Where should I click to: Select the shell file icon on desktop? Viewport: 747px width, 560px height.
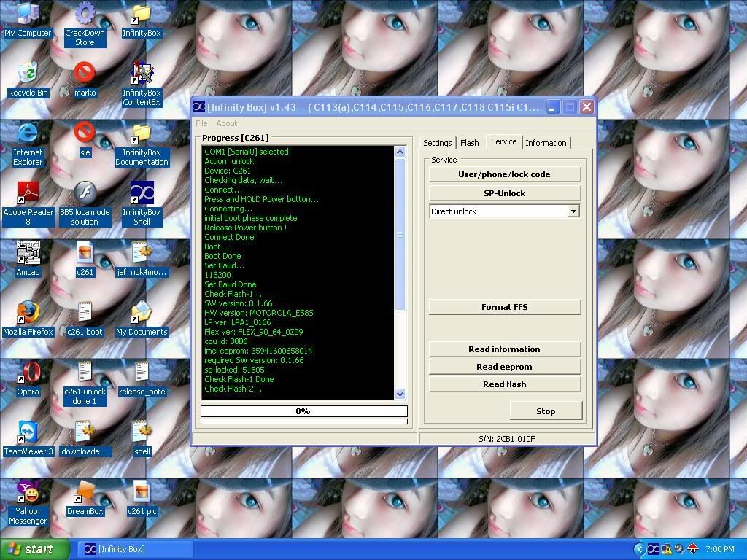coord(142,438)
